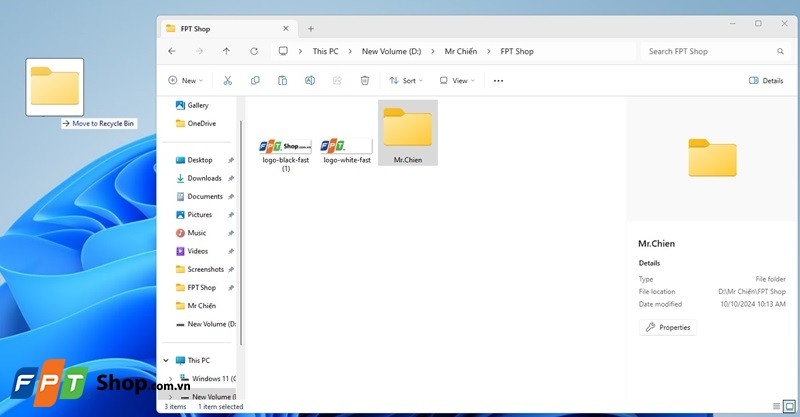Click pin icon next to Pictures

point(231,215)
